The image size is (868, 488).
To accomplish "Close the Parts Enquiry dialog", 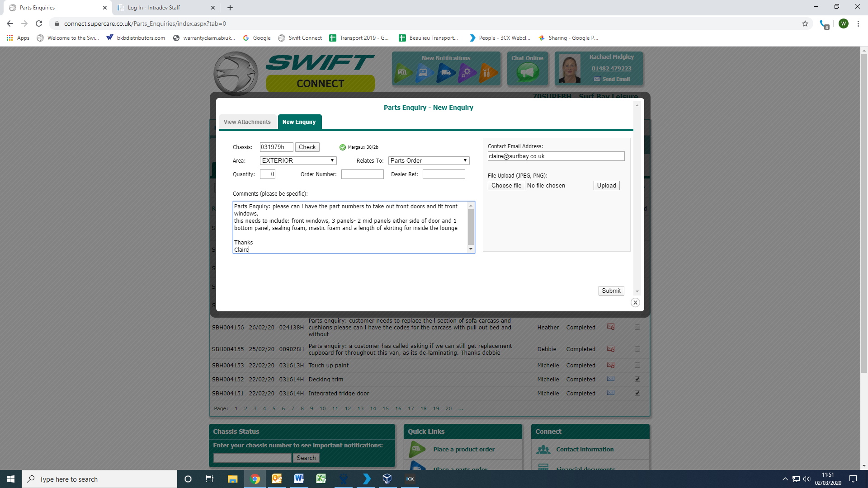I will [x=635, y=303].
